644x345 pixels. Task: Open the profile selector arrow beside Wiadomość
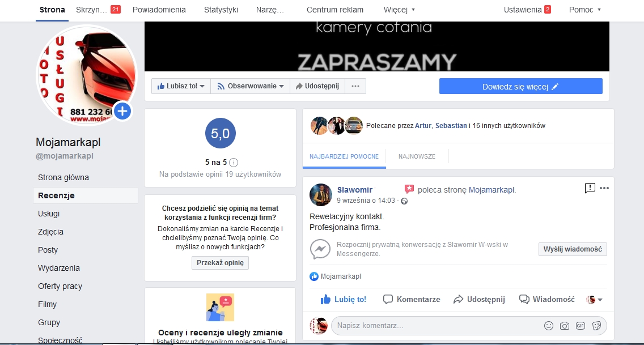595,300
